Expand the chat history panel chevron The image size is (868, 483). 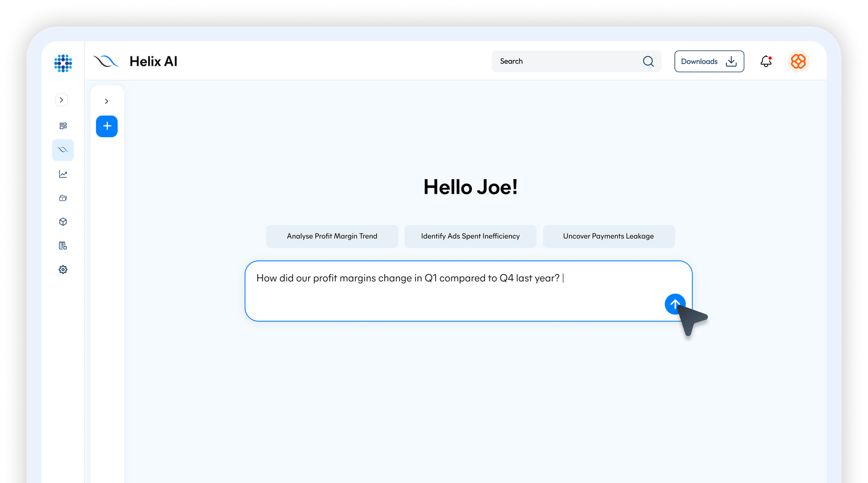pyautogui.click(x=106, y=101)
